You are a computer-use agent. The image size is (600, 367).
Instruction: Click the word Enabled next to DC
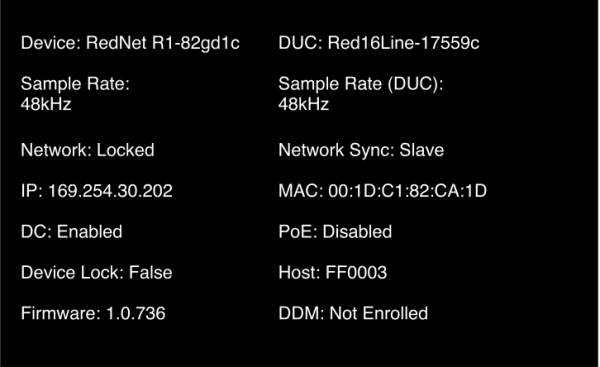90,232
